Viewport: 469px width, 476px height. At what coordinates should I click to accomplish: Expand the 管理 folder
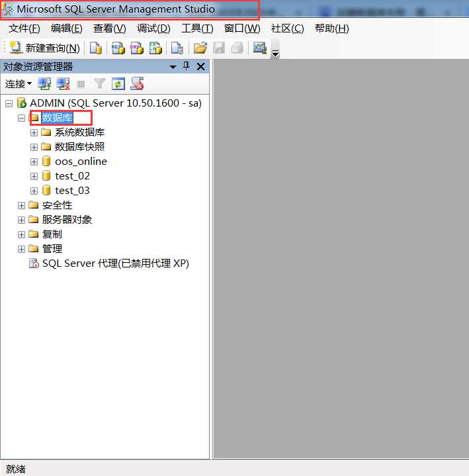(21, 249)
